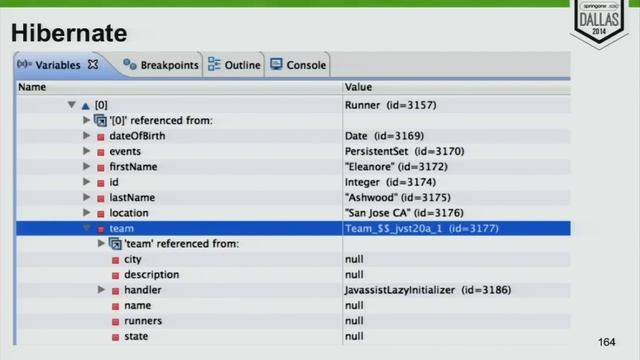Click the red field icon for runners
This screenshot has width=640, height=360.
tap(116, 322)
